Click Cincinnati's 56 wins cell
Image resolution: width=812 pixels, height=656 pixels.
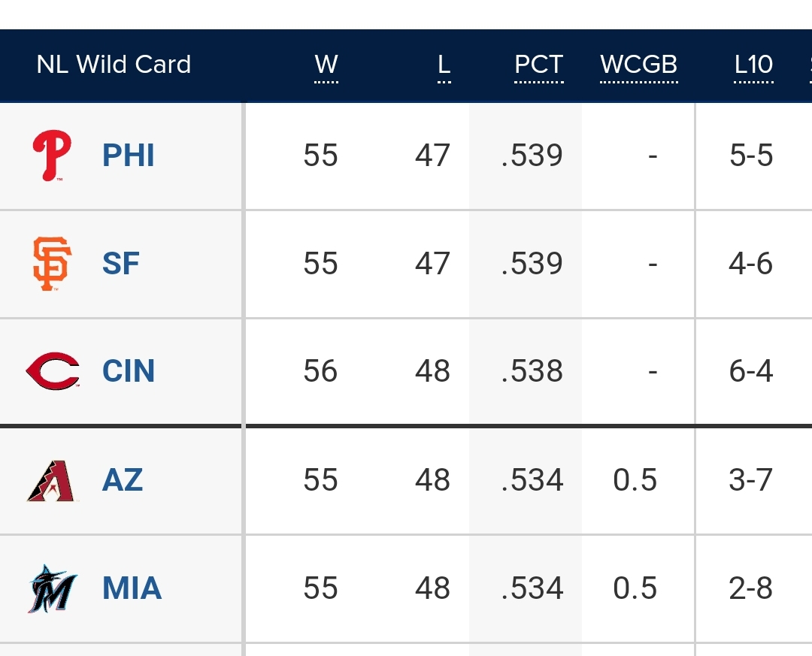(321, 371)
